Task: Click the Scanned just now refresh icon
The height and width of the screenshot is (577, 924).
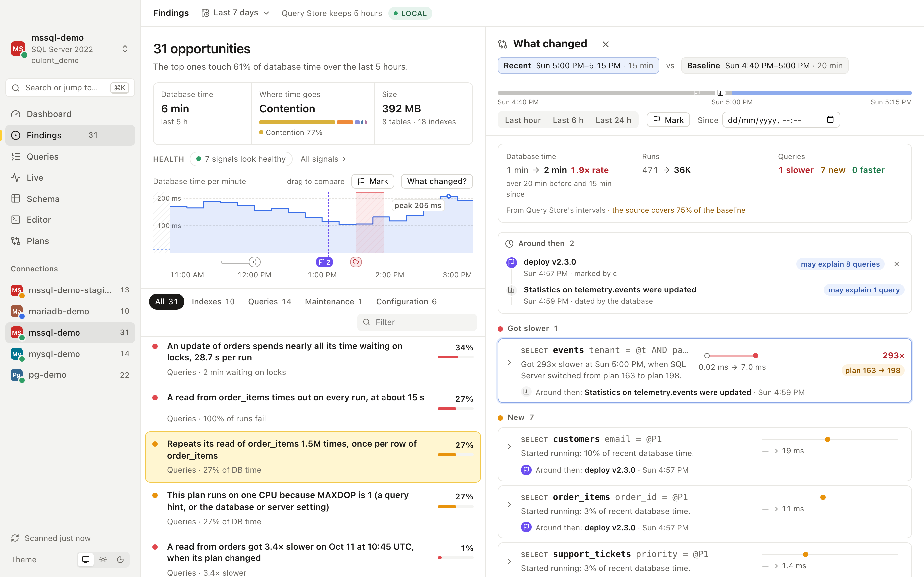Action: point(15,538)
